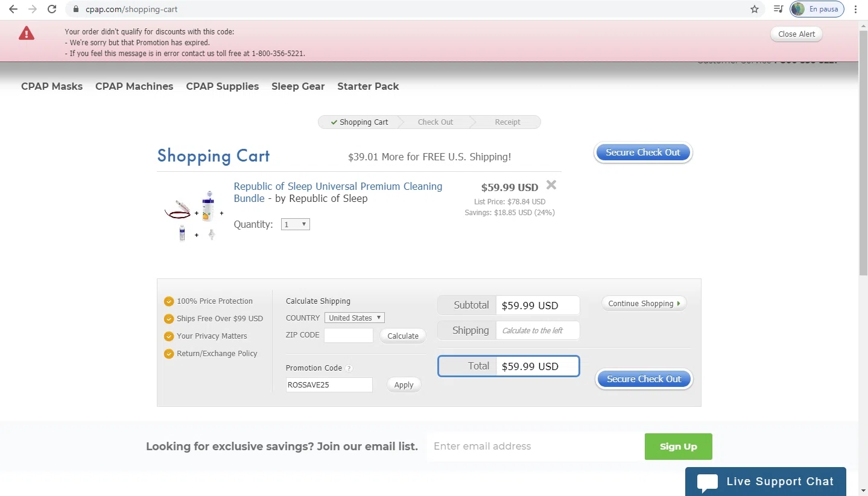Click the Promotion Code help question icon

(349, 368)
